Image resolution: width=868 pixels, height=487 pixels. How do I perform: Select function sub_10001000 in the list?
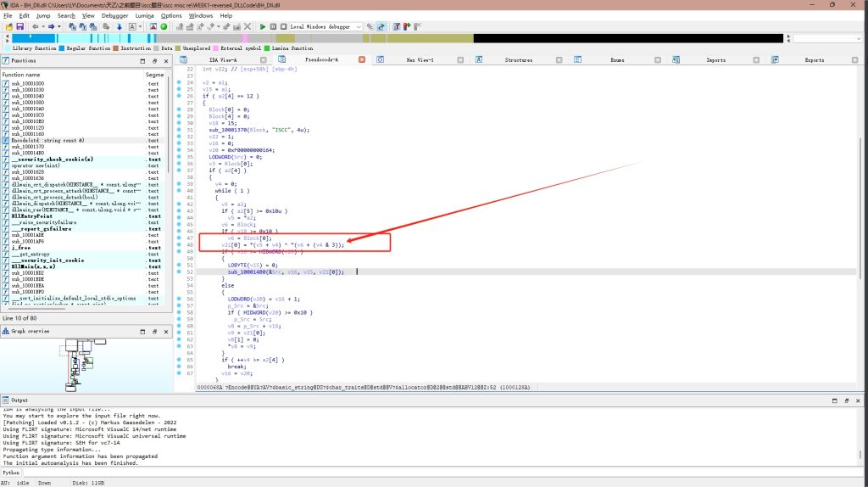point(28,84)
